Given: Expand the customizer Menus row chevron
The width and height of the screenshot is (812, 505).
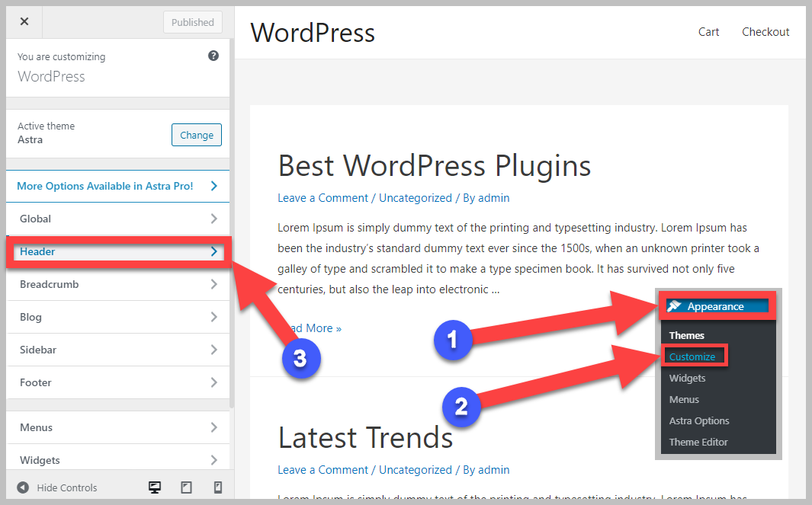Looking at the screenshot, I should 214,427.
